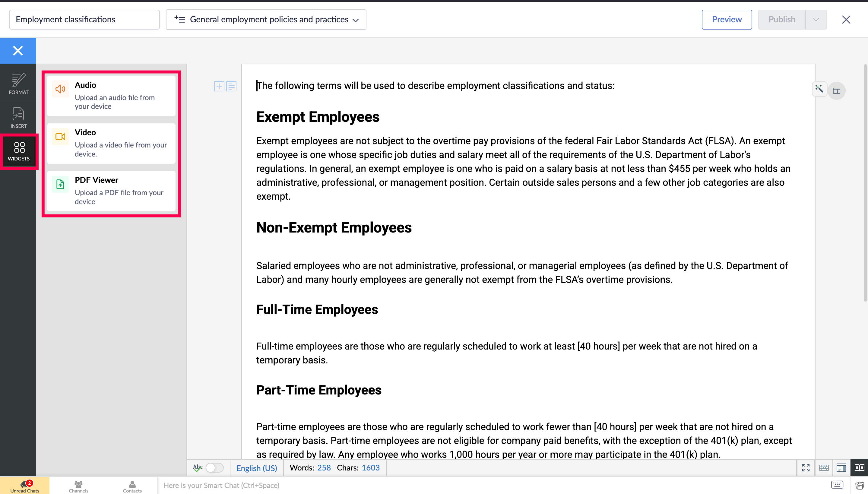Change the language English (US)

tap(257, 468)
